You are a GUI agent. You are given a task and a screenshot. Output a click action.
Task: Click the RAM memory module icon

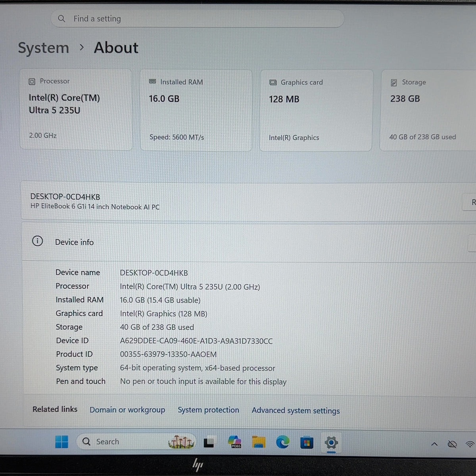152,82
